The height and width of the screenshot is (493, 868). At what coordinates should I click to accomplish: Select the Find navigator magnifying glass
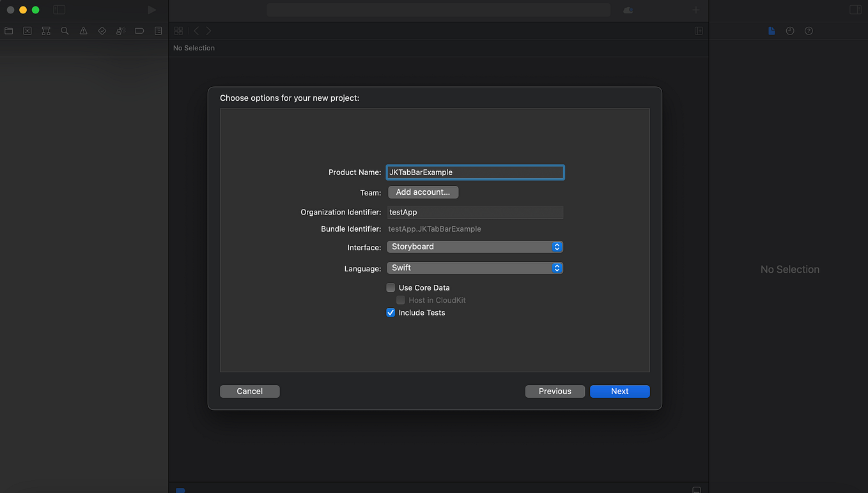tap(64, 30)
